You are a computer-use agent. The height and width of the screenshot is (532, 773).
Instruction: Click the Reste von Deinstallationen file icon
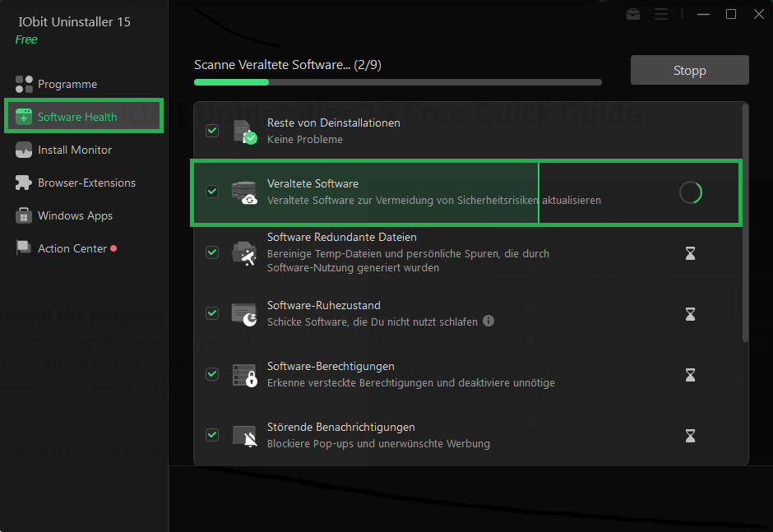(x=245, y=132)
